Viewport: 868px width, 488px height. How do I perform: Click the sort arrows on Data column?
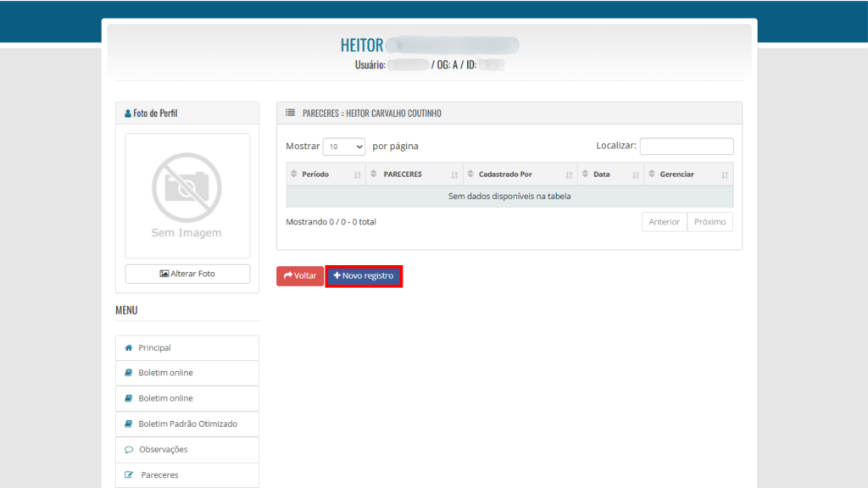636,175
